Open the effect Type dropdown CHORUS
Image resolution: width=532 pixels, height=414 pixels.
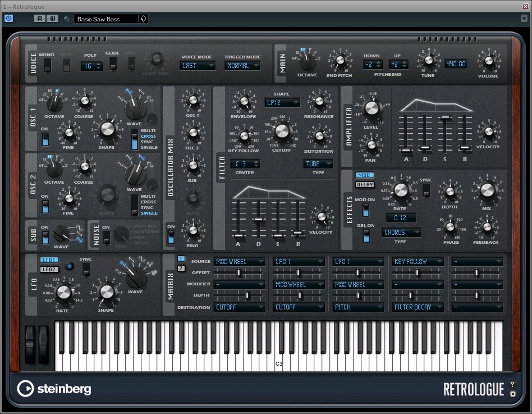[402, 233]
